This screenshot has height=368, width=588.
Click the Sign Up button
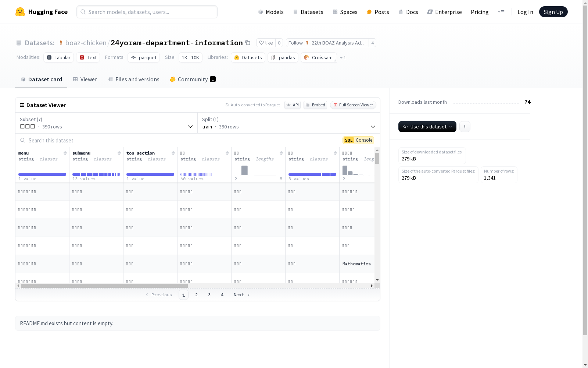click(553, 12)
